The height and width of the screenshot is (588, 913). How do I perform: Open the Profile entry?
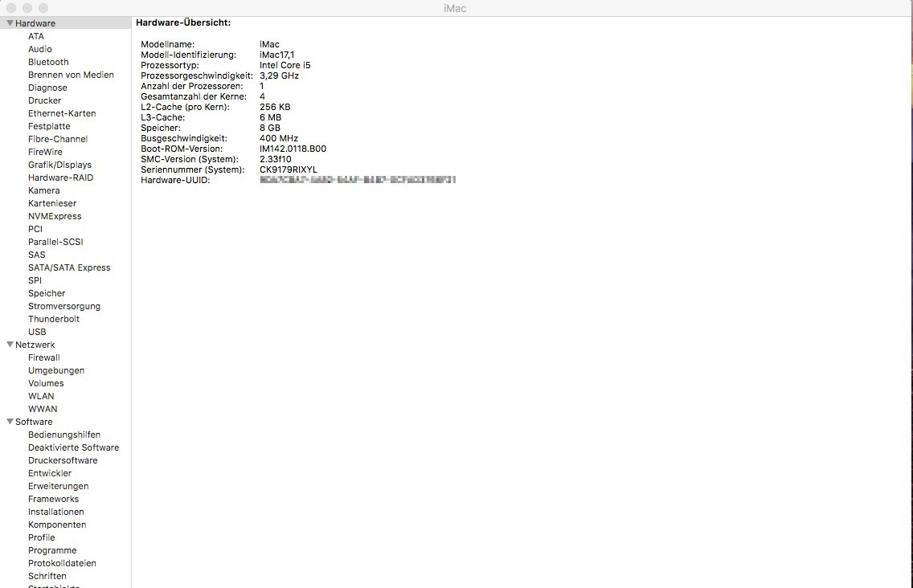pyautogui.click(x=41, y=537)
